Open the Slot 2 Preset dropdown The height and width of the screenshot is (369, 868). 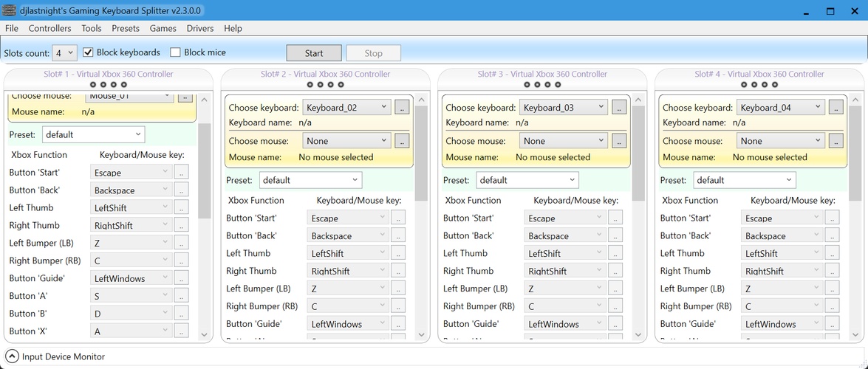pyautogui.click(x=310, y=180)
